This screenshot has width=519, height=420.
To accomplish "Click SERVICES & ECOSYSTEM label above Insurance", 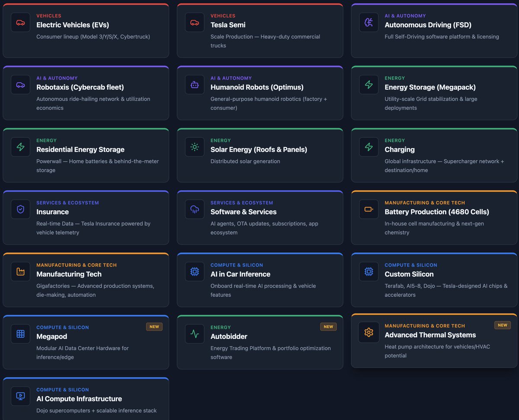I will (67, 202).
